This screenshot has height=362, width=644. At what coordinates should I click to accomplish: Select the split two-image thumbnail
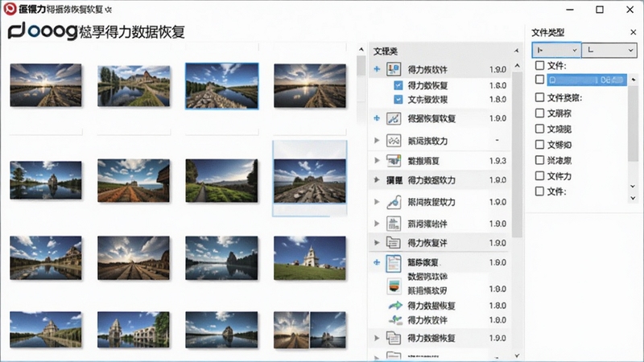click(310, 330)
